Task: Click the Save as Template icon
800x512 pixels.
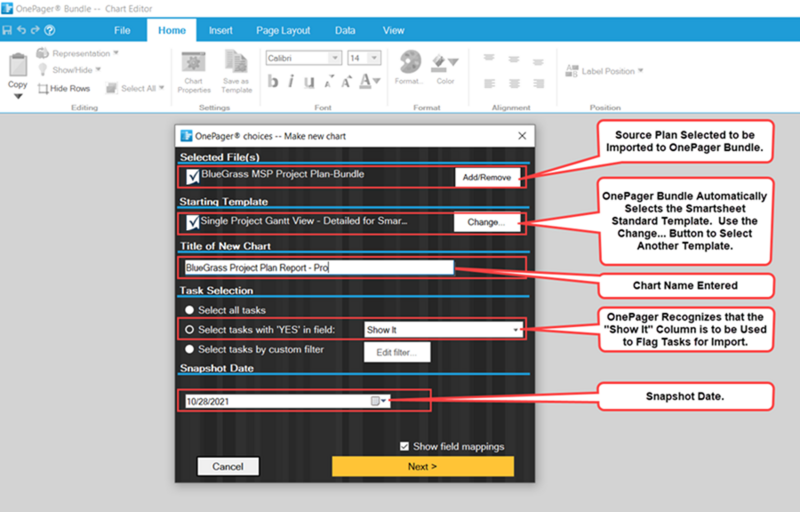Action: pyautogui.click(x=236, y=72)
